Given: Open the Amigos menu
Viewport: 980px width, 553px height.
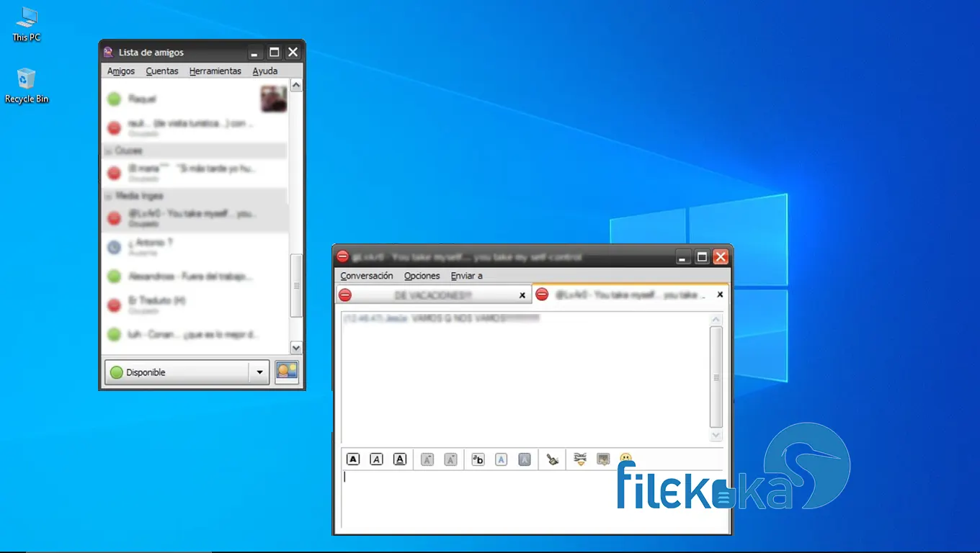Looking at the screenshot, I should pos(121,71).
